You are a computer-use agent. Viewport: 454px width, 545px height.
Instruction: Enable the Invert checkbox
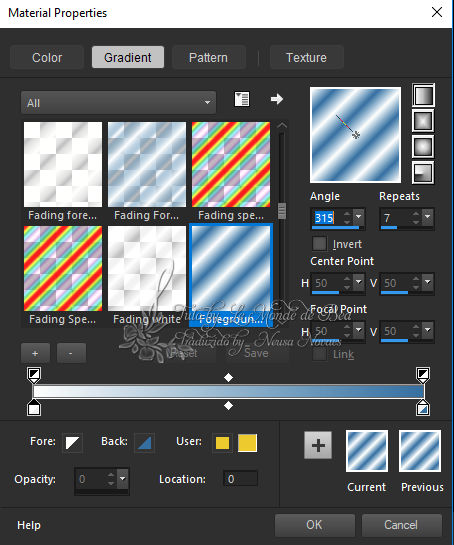tap(319, 244)
